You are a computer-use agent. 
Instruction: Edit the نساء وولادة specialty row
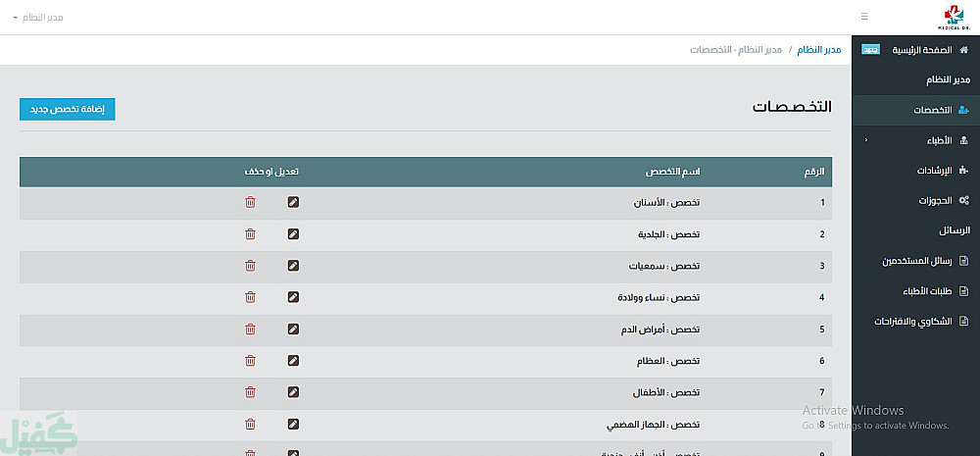293,297
